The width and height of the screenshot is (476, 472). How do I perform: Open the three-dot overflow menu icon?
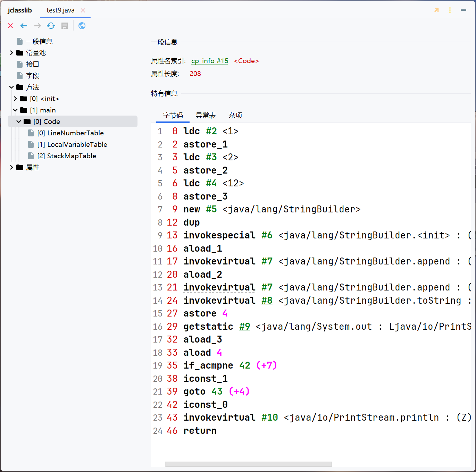tap(450, 10)
